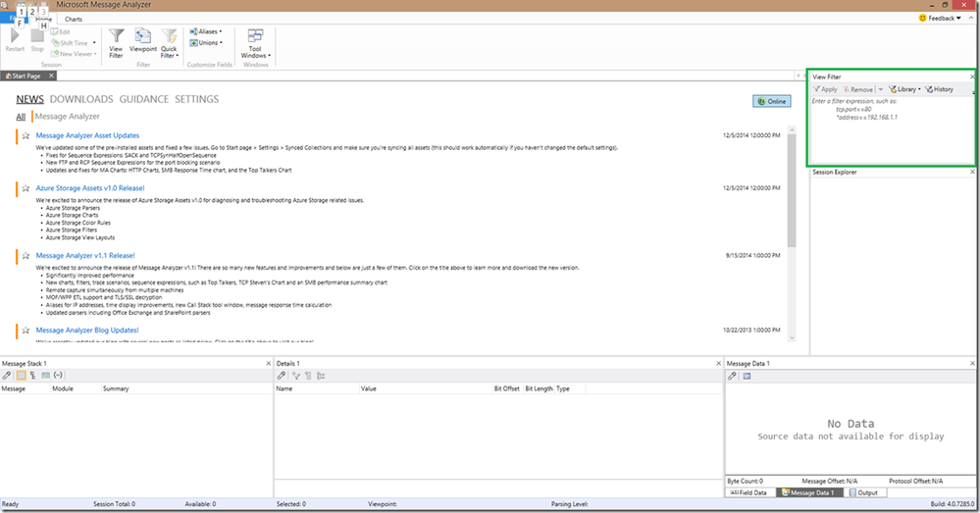The image size is (980, 513).
Task: Click the blue table icon in Message Data toolbar
Action: pos(747,376)
